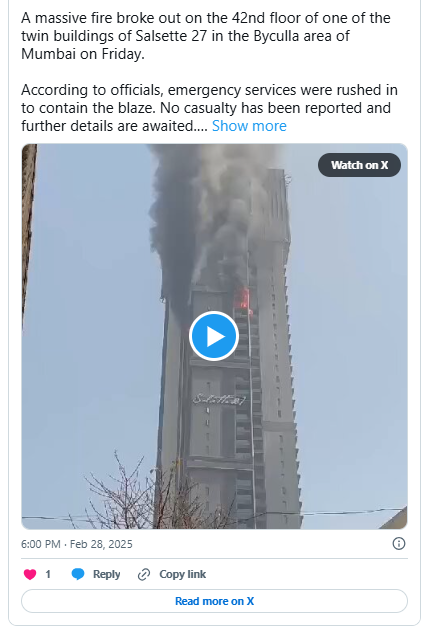
Task: Click the Feb 28, 2025 date
Action: click(101, 544)
